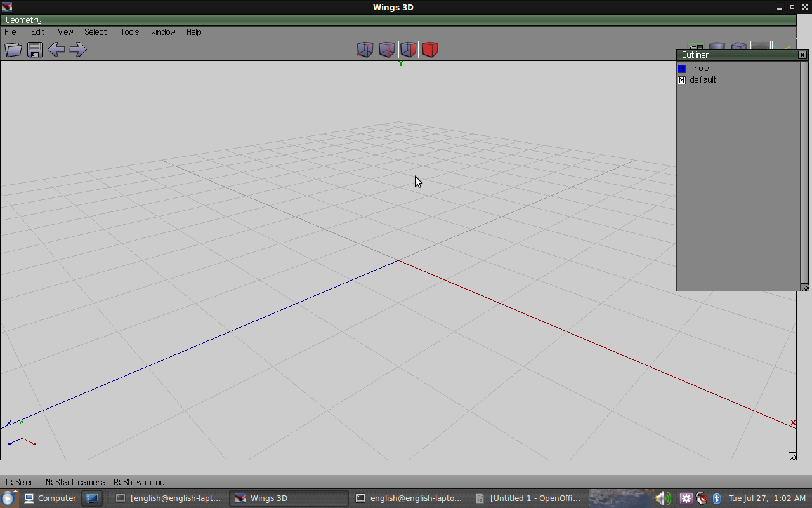Open the Select menu
The image size is (812, 508).
tap(95, 32)
